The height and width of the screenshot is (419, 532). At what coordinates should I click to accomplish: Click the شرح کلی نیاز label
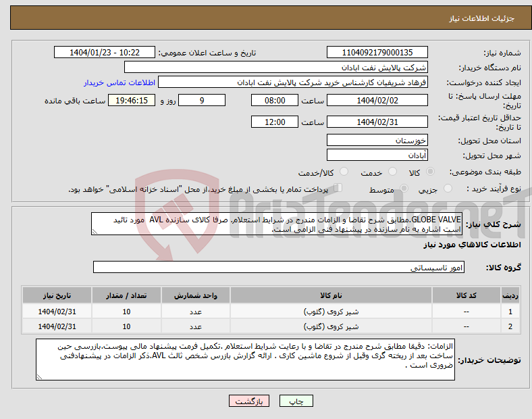pos(493,224)
